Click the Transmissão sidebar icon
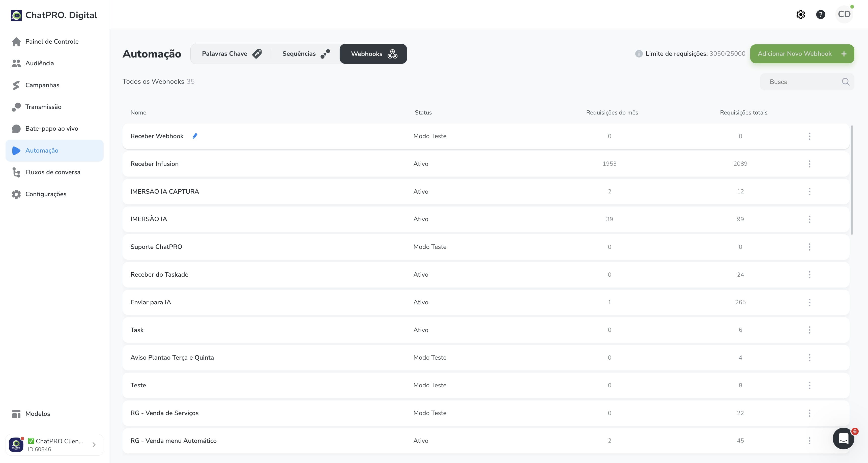868x463 pixels. (x=16, y=107)
